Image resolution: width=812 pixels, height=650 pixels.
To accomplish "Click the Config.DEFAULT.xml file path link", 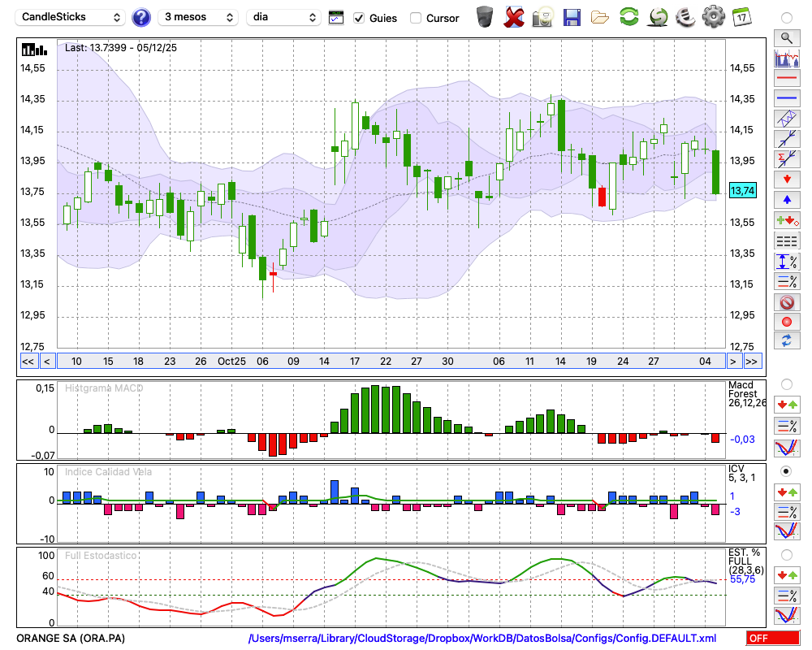I will (482, 639).
